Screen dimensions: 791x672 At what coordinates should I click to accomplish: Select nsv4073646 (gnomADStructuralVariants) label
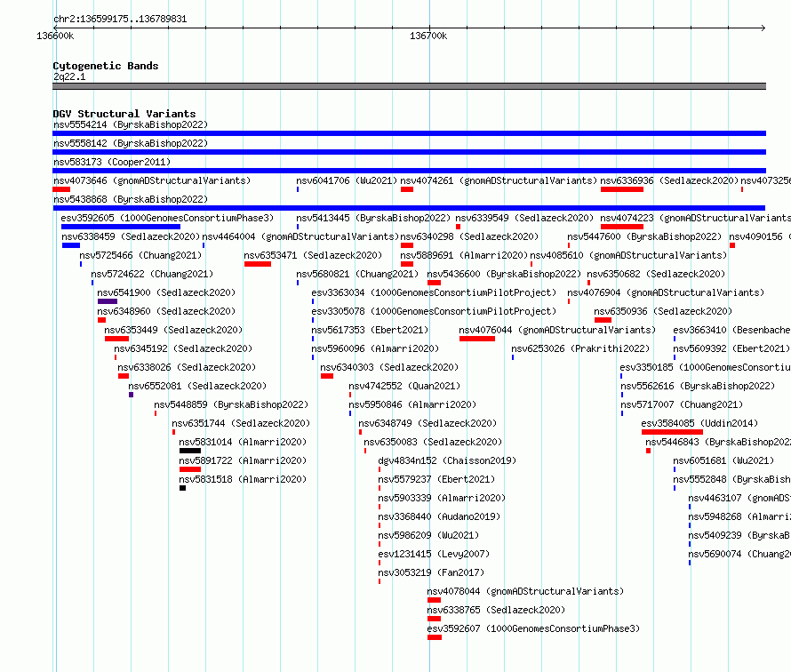click(x=152, y=180)
